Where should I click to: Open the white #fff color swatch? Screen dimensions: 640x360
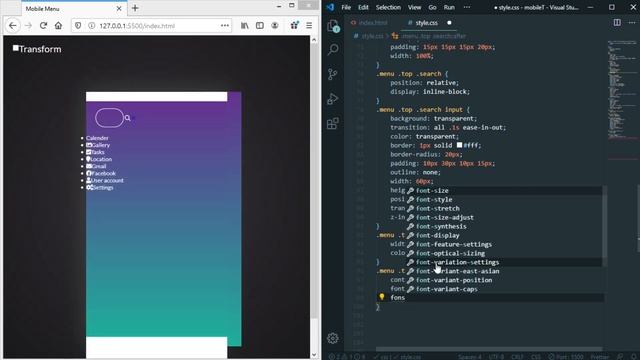(x=459, y=145)
